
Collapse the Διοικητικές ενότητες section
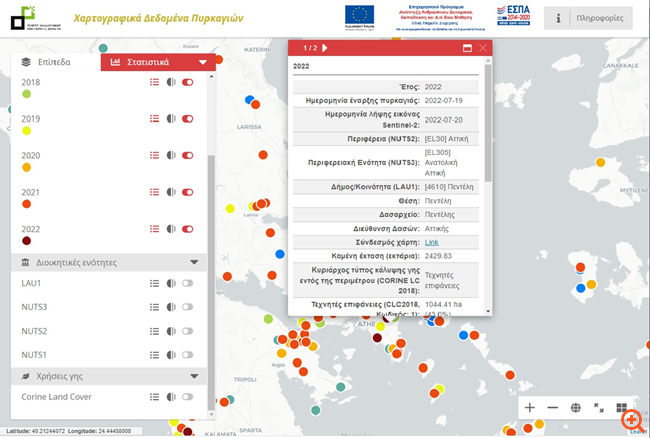click(194, 262)
